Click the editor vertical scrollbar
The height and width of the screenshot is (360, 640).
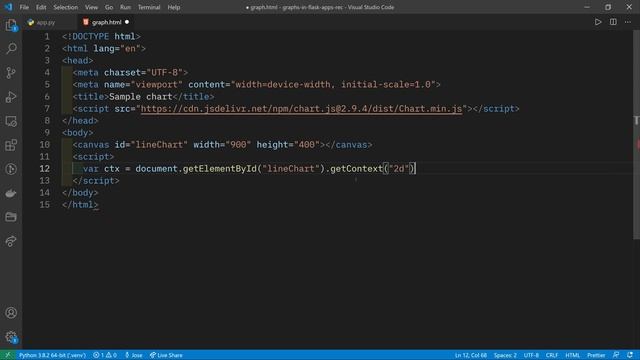(636, 135)
